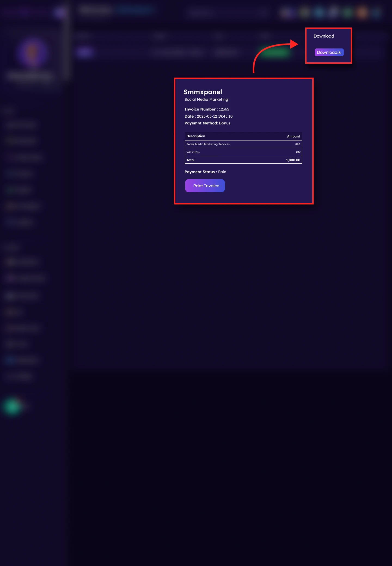Click the Description header in invoice table

coord(196,136)
